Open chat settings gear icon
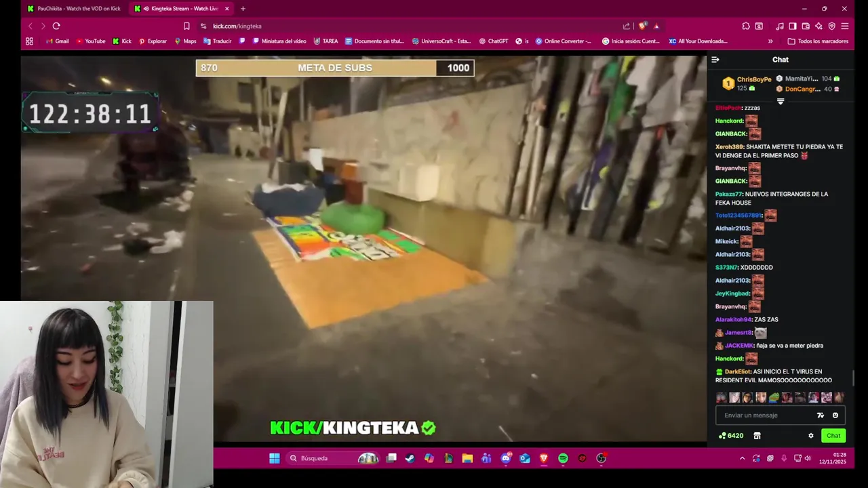Viewport: 868px width, 488px height. [x=810, y=436]
